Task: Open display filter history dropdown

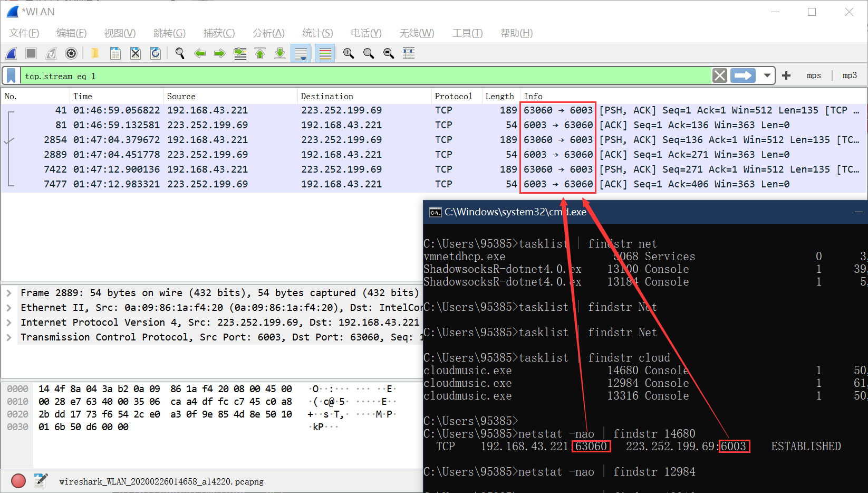Action: 767,76
